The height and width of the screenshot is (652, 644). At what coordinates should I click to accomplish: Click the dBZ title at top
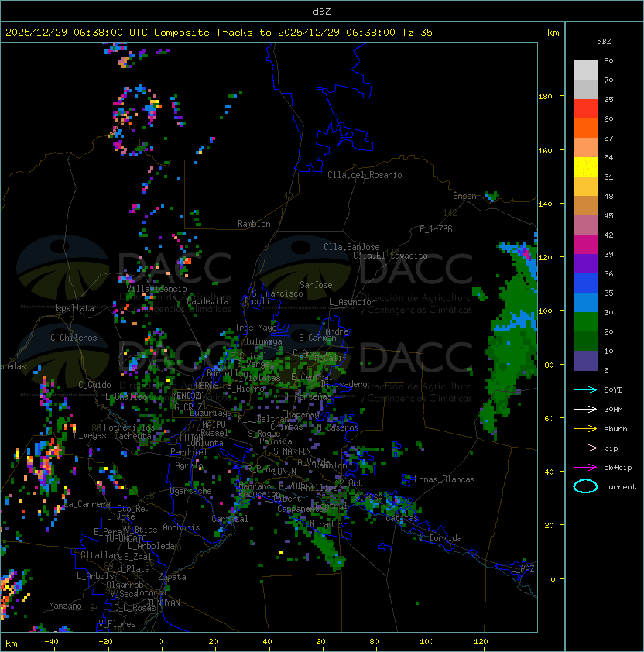[x=322, y=11]
